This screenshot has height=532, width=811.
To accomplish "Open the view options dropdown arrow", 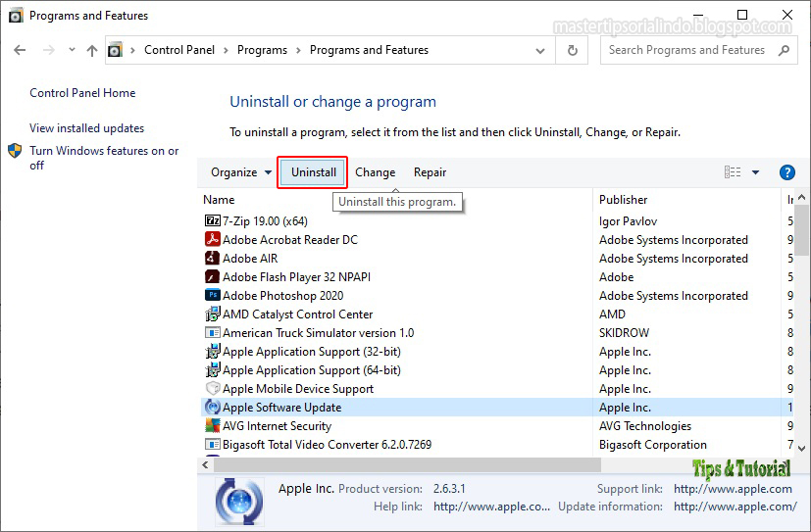I will (x=756, y=172).
